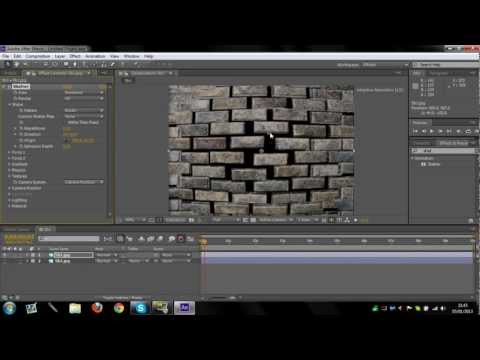Open the Animation menu
This screenshot has height=360, width=480.
[95, 56]
